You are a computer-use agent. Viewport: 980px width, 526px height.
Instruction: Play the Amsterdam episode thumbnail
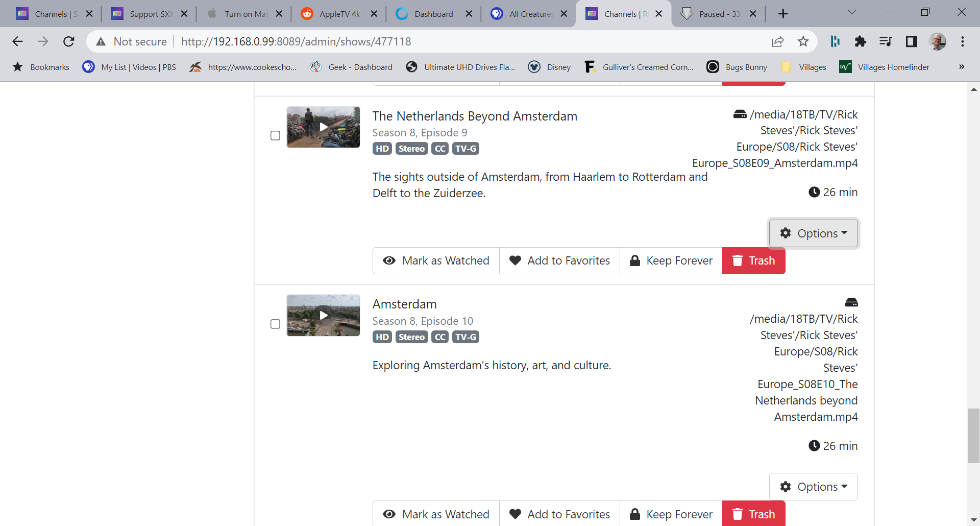[323, 315]
